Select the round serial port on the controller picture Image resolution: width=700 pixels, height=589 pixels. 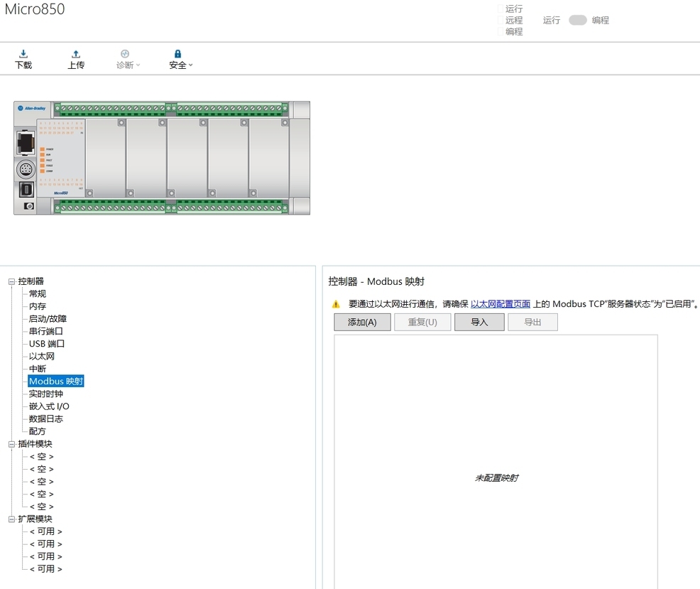pos(26,169)
